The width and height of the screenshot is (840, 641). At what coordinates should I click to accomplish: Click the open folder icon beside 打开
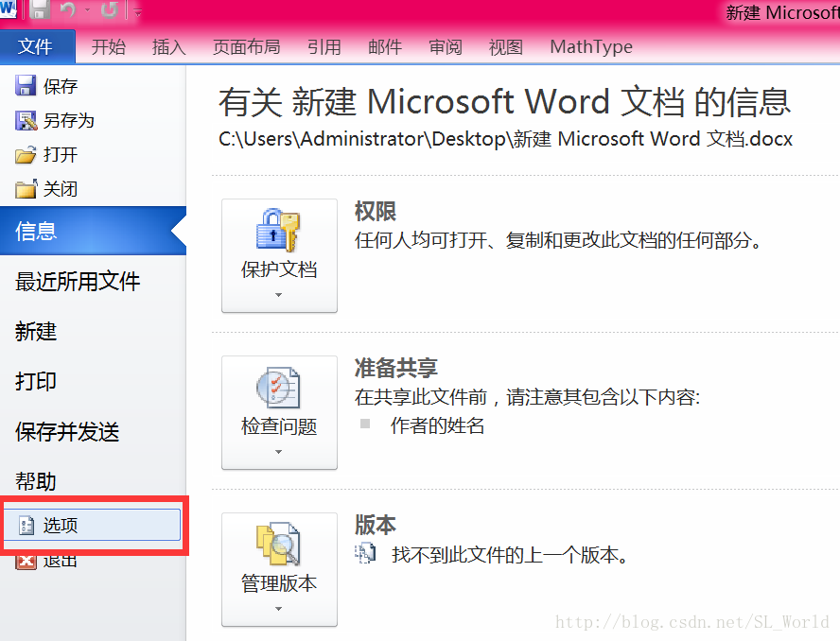(x=26, y=155)
